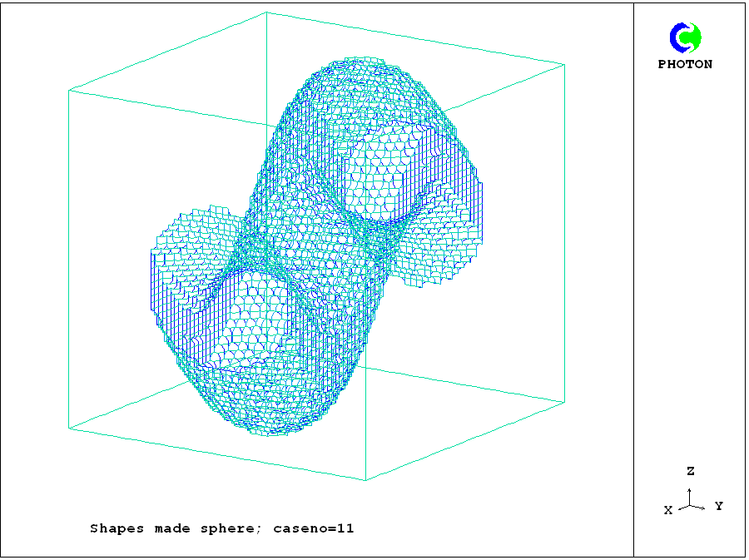Viewport: 749px width, 560px height.
Task: Click the top dome of the mesh shape
Action: coord(366,79)
